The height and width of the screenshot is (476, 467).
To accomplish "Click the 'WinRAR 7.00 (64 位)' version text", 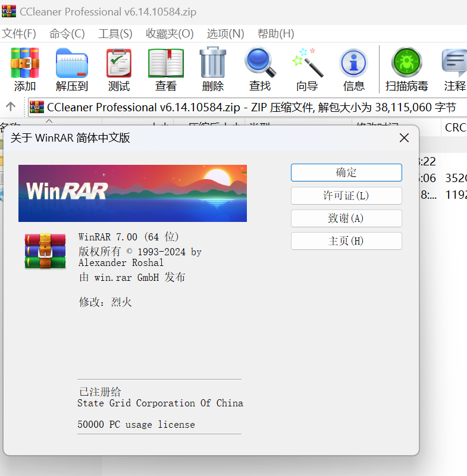I will coord(128,237).
